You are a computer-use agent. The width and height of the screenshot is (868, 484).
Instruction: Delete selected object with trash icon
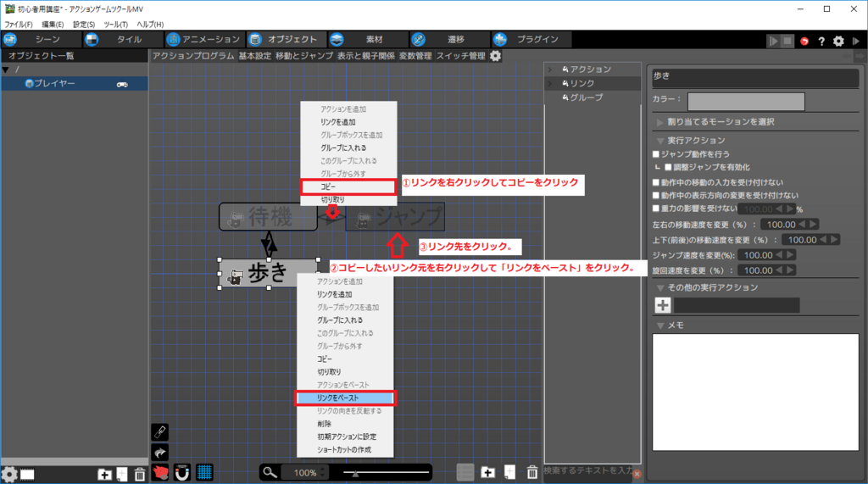(x=140, y=474)
